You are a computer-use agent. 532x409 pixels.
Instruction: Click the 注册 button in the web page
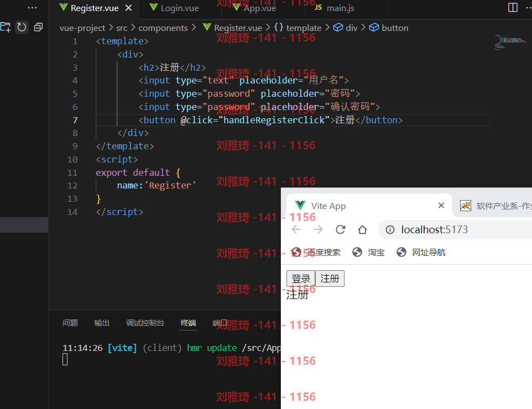(x=330, y=279)
